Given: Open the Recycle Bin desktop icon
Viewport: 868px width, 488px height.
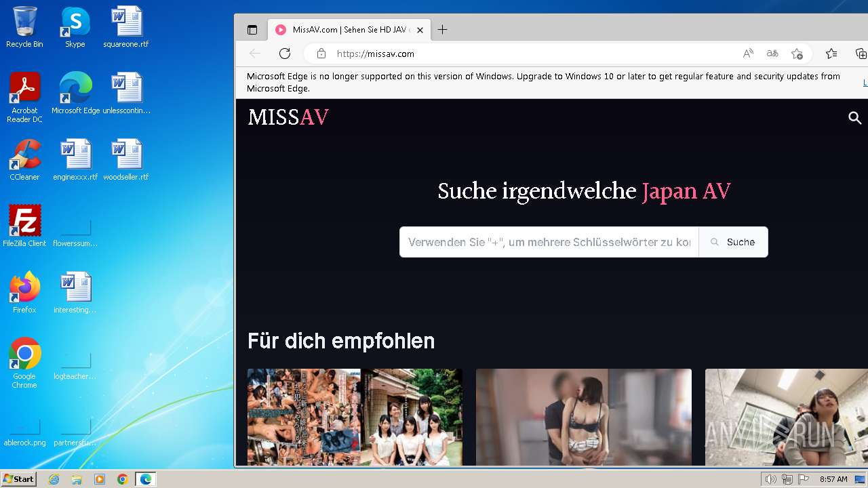Looking at the screenshot, I should 24,27.
